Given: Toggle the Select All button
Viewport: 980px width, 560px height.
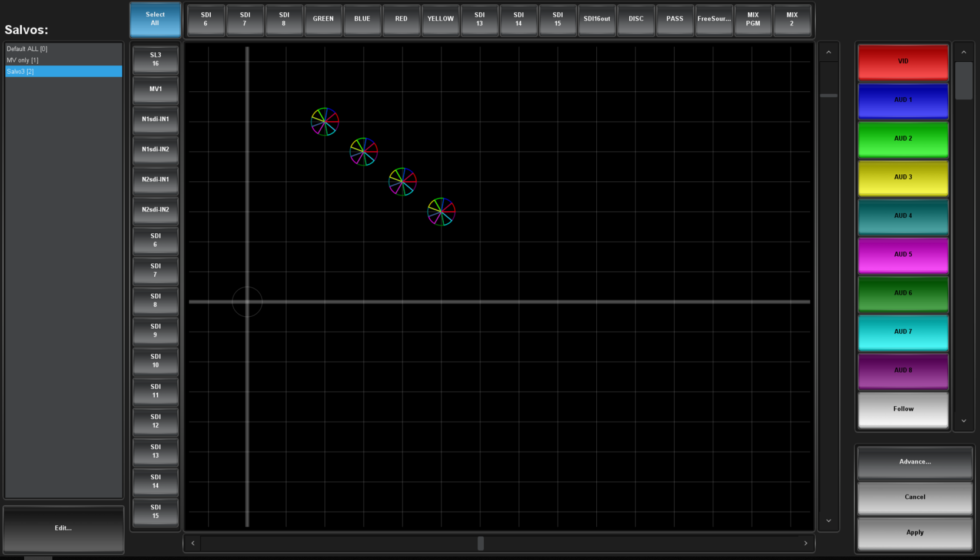Looking at the screenshot, I should [155, 19].
